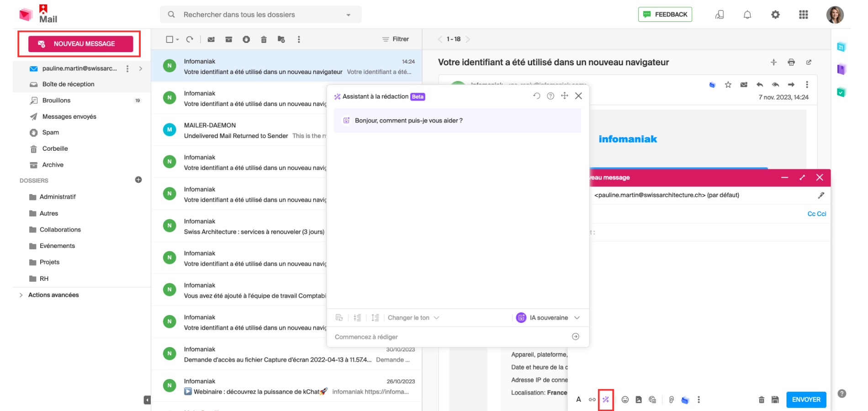
Task: Forward the open email
Action: (x=791, y=84)
